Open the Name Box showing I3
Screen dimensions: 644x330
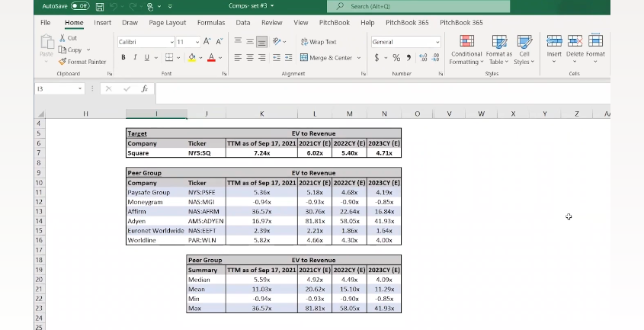pyautogui.click(x=59, y=88)
